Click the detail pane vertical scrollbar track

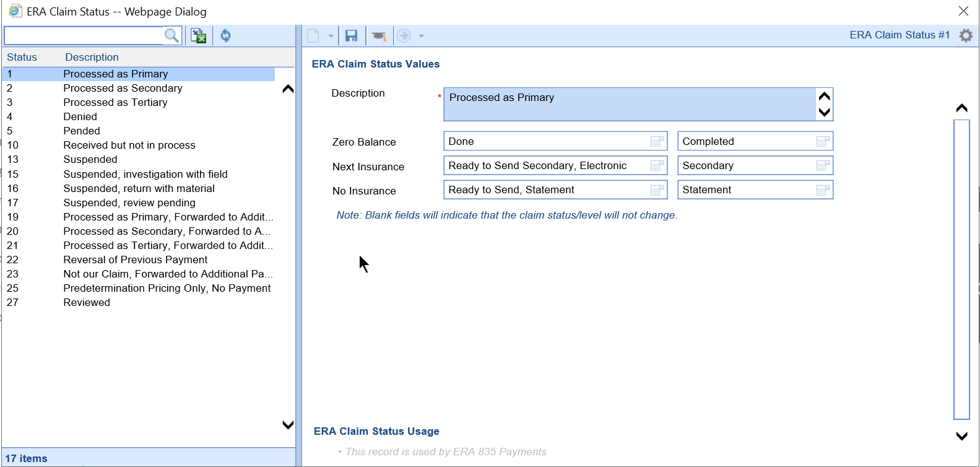pyautogui.click(x=961, y=269)
